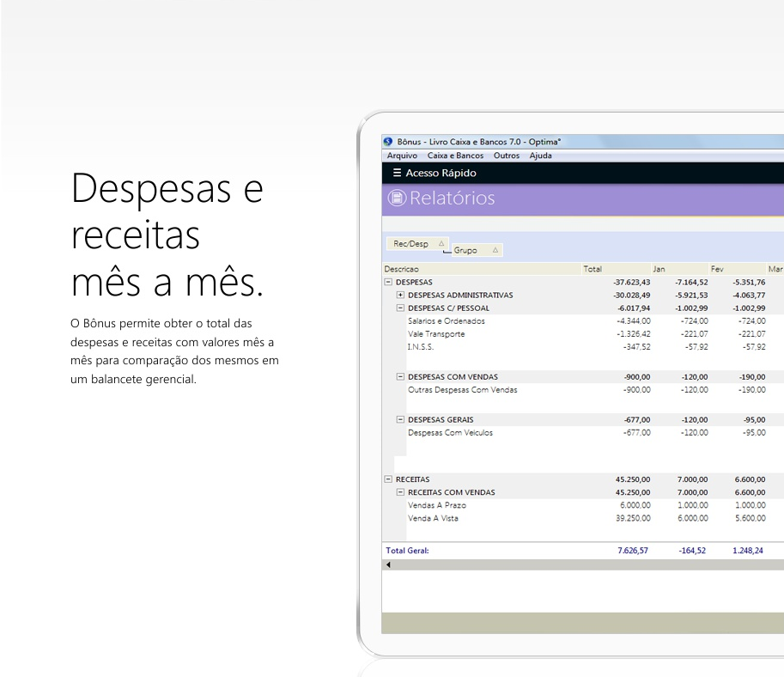Open the Acesso Rápido hamburger menu

pyautogui.click(x=396, y=174)
